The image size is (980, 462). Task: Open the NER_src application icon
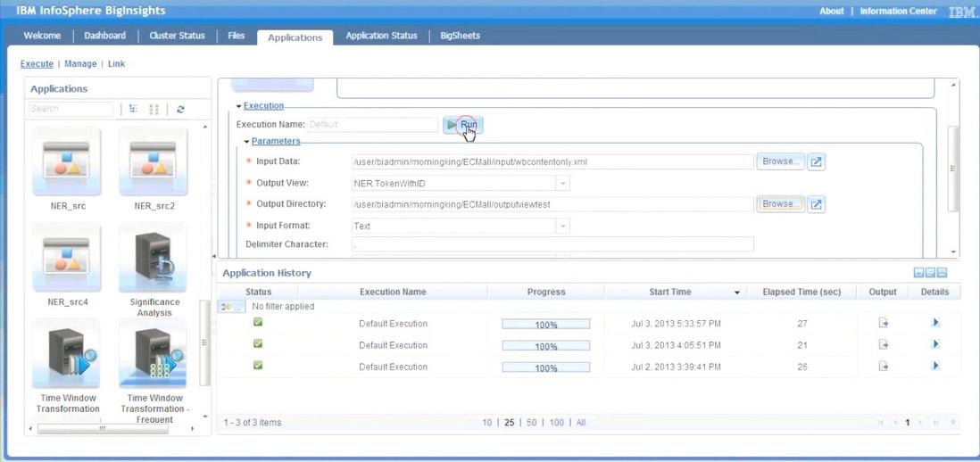(x=66, y=161)
